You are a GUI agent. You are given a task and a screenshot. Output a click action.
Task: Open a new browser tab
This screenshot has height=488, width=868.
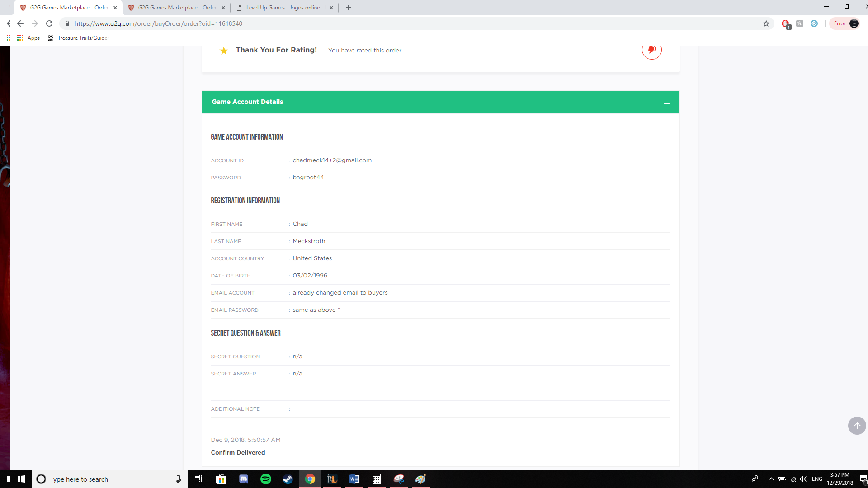[349, 8]
